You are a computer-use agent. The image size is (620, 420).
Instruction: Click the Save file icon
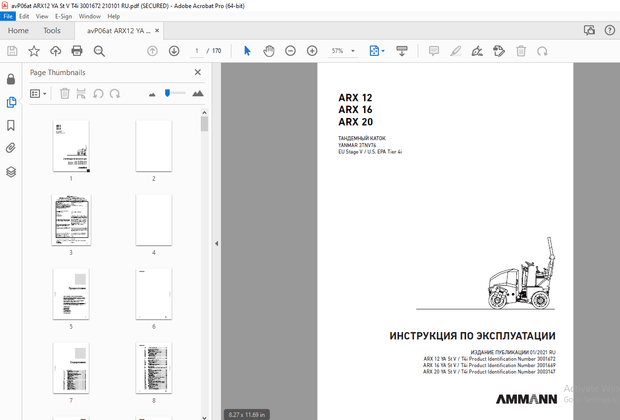click(x=12, y=51)
